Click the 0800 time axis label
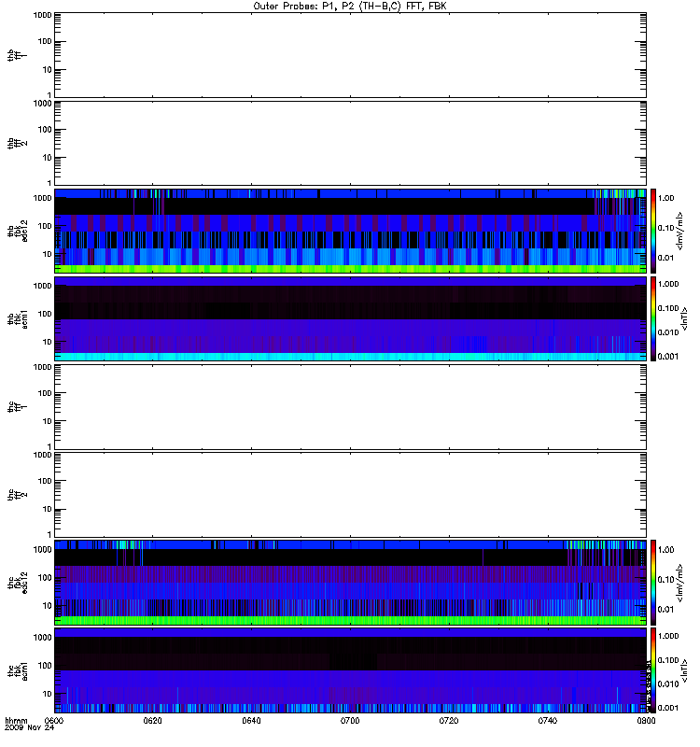This screenshot has width=700, height=747. coord(646,720)
